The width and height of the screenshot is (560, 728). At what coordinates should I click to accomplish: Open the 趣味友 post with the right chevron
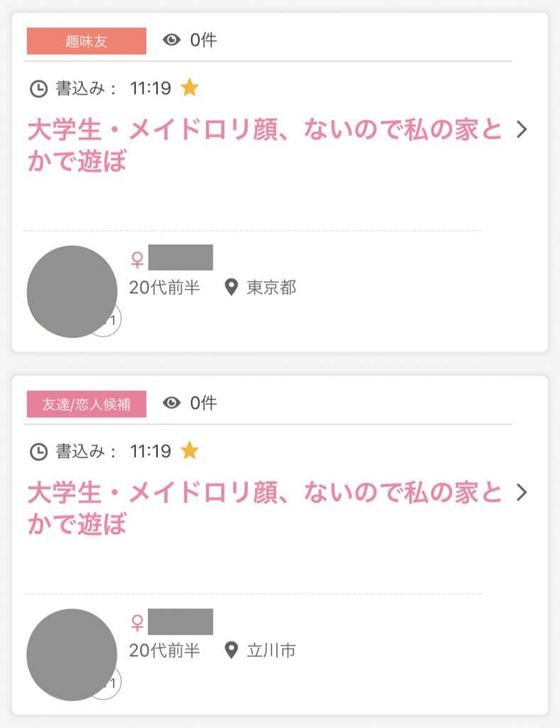[x=522, y=129]
